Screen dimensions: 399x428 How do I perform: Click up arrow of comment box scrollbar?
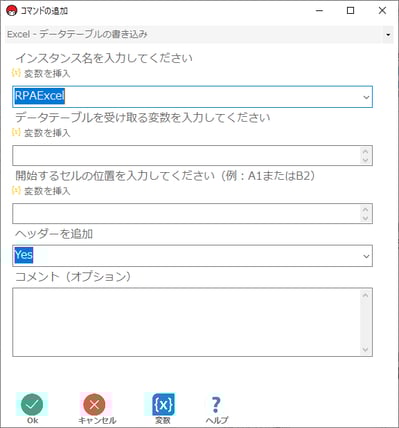(x=366, y=295)
